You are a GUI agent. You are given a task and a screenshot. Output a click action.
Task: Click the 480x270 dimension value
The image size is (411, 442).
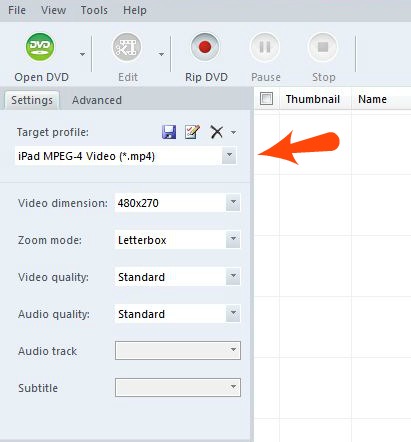coord(138,203)
